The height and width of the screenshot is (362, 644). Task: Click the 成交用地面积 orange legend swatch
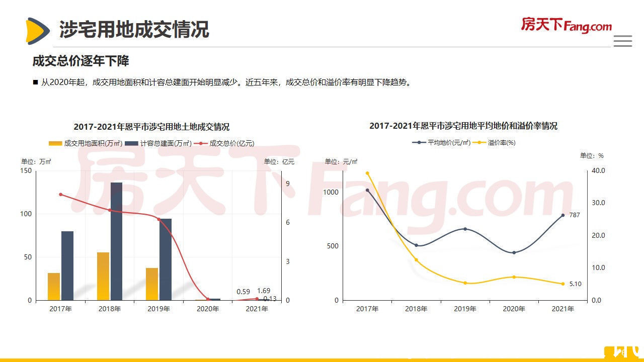click(x=55, y=143)
